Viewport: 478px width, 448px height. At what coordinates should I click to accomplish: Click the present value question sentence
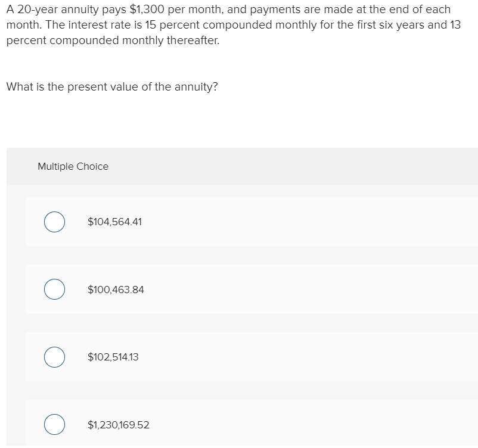tap(112, 86)
